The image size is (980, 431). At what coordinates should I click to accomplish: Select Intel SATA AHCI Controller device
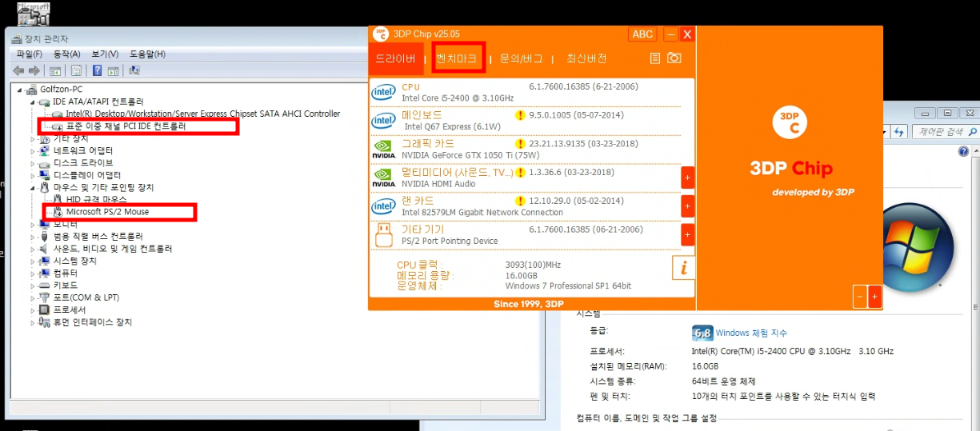(x=202, y=114)
